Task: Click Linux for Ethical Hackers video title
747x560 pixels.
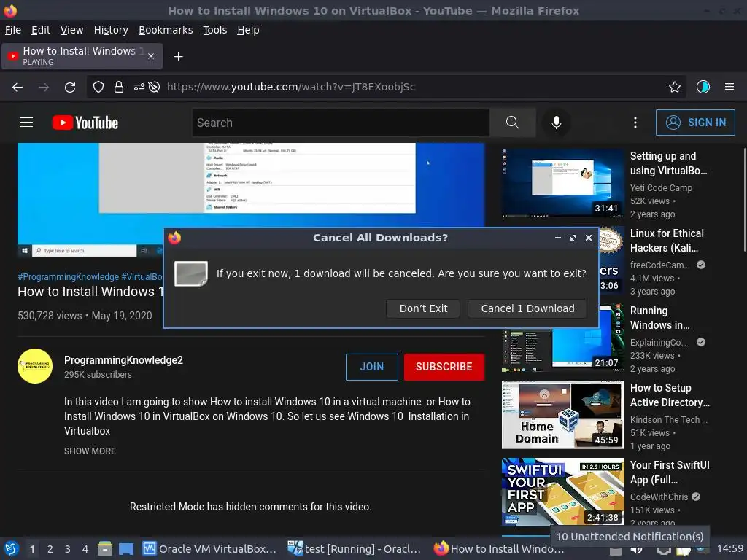Action: (x=667, y=241)
